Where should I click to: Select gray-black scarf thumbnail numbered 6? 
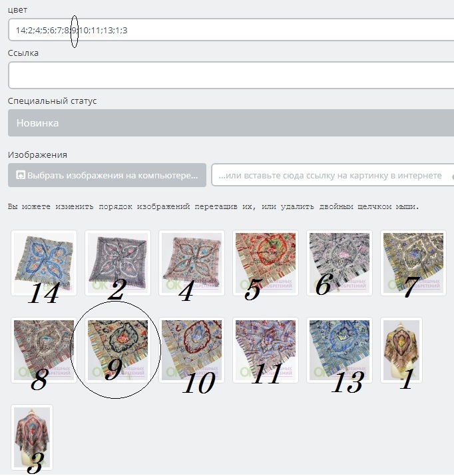(x=340, y=263)
